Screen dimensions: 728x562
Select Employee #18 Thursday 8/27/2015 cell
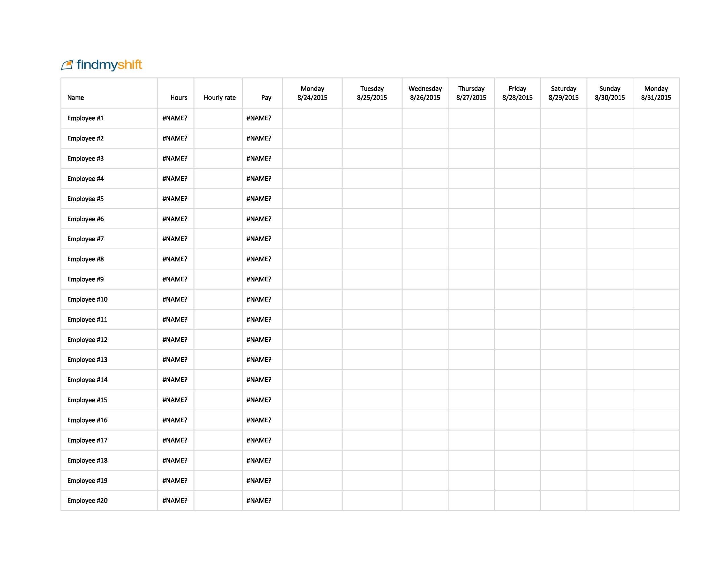click(471, 460)
